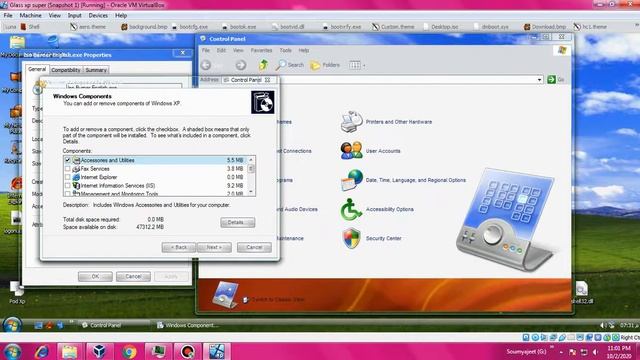This screenshot has height=360, width=640.
Task: Click the components list scrollbar up arrow
Action: (x=251, y=160)
